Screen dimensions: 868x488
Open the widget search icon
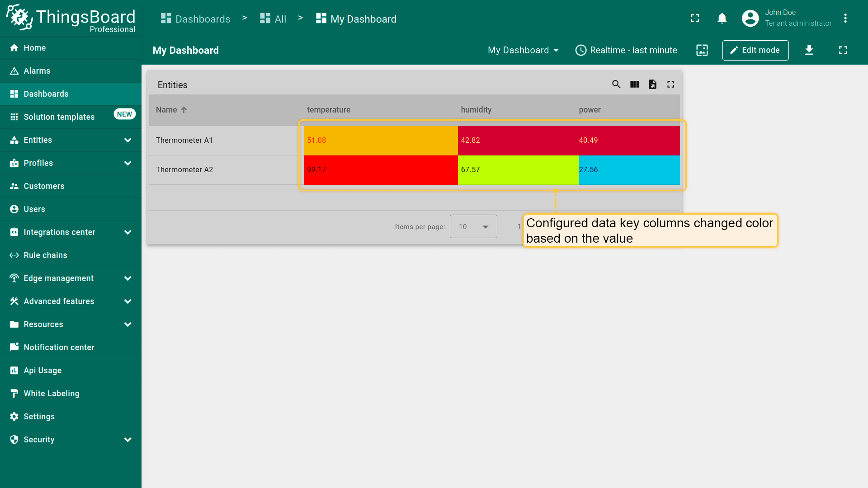coord(616,84)
